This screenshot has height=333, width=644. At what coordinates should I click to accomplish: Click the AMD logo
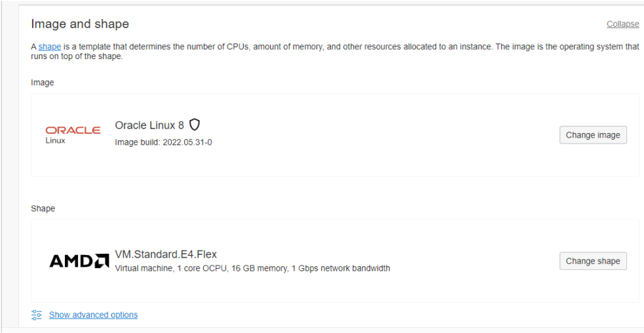click(x=79, y=261)
